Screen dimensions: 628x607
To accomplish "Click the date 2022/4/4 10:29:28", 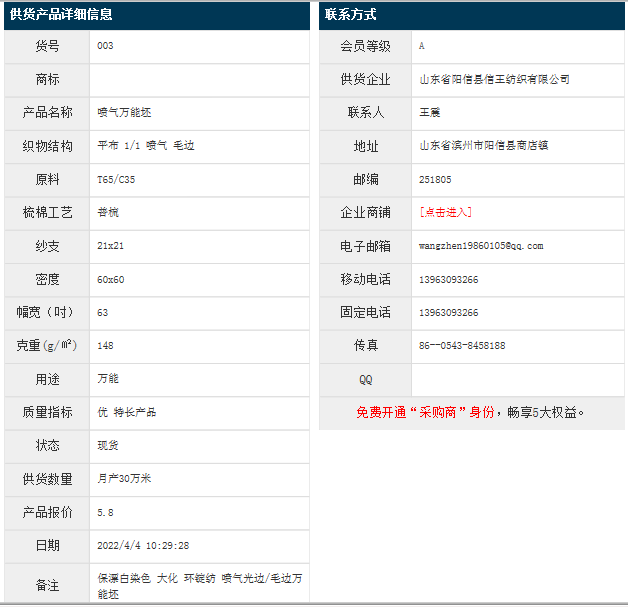I will click(x=143, y=546).
